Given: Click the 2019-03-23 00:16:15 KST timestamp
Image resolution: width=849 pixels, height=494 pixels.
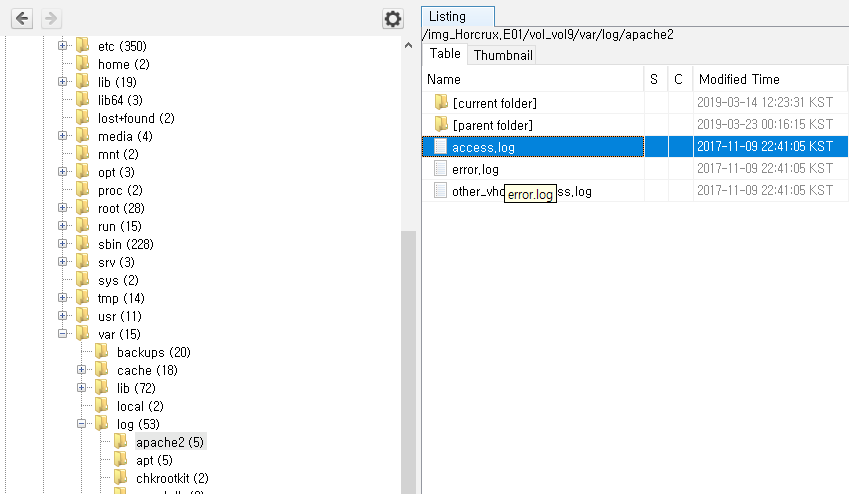Looking at the screenshot, I should (765, 124).
